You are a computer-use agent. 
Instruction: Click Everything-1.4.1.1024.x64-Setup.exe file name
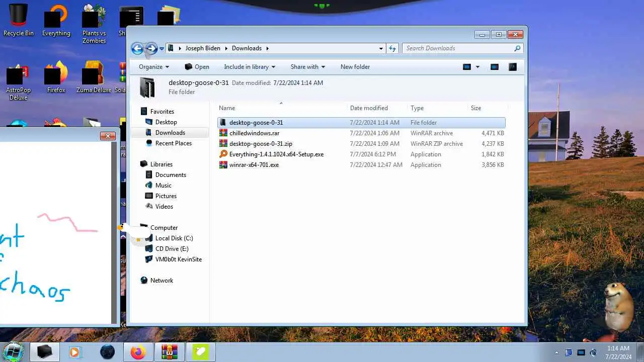(276, 154)
